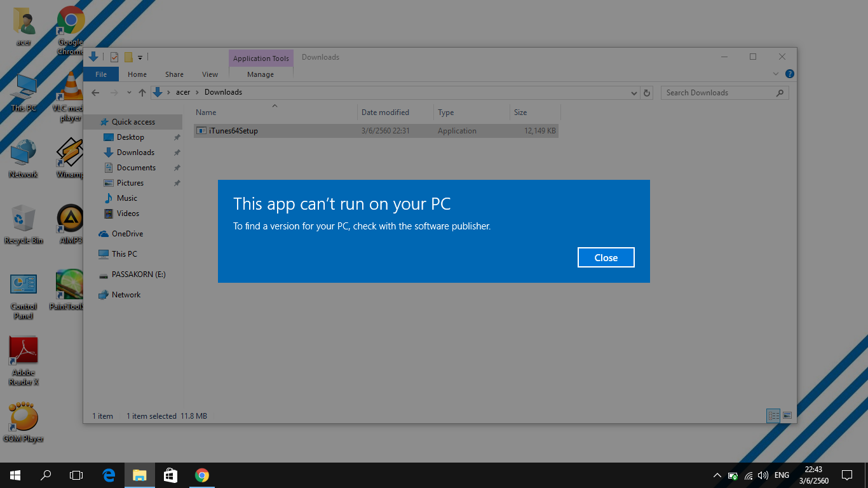Click the Downloads breadcrumb in address bar
The image size is (868, 488).
coord(223,92)
